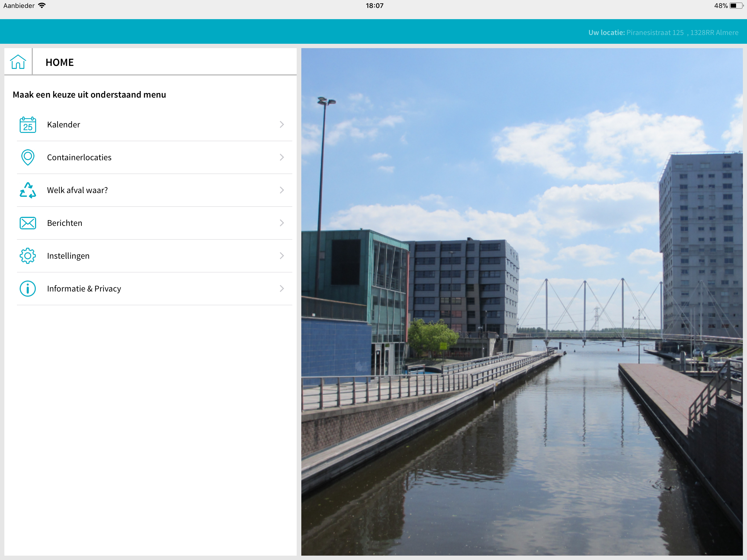Select the Welk afval waar? entry

pyautogui.click(x=77, y=190)
